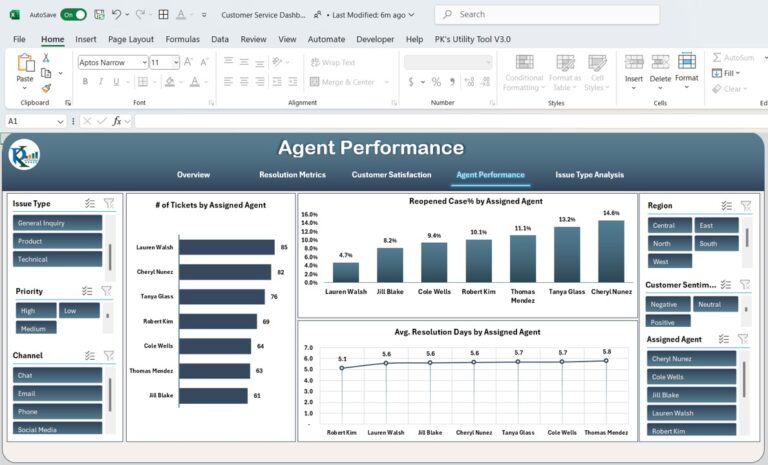Click the Paste clipboard icon
The height and width of the screenshot is (465, 768).
[25, 64]
